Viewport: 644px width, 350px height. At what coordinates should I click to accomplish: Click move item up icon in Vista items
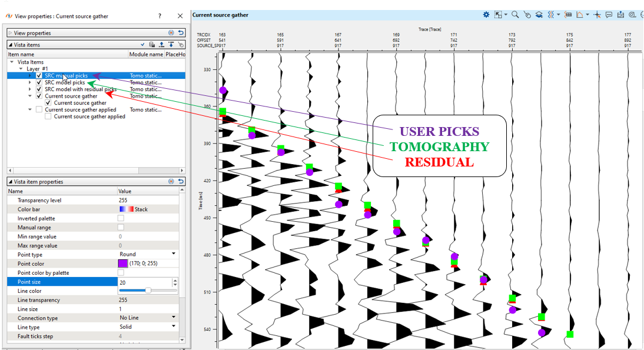161,45
